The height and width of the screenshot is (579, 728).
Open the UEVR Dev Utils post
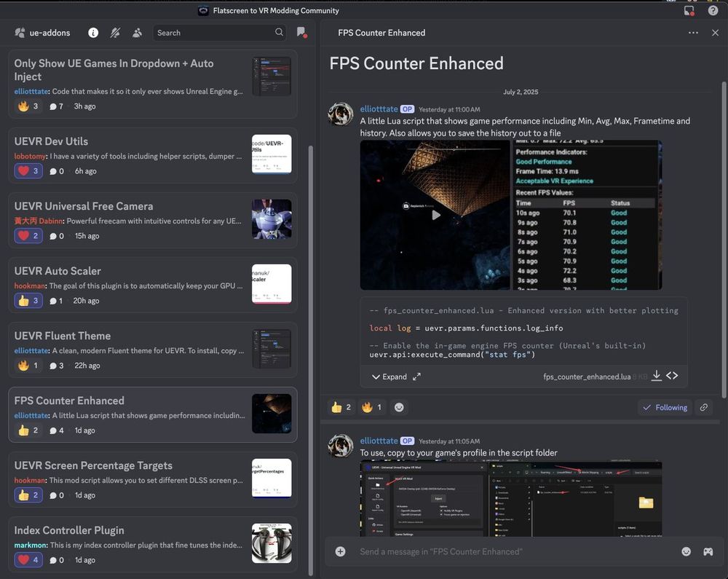pyautogui.click(x=153, y=156)
